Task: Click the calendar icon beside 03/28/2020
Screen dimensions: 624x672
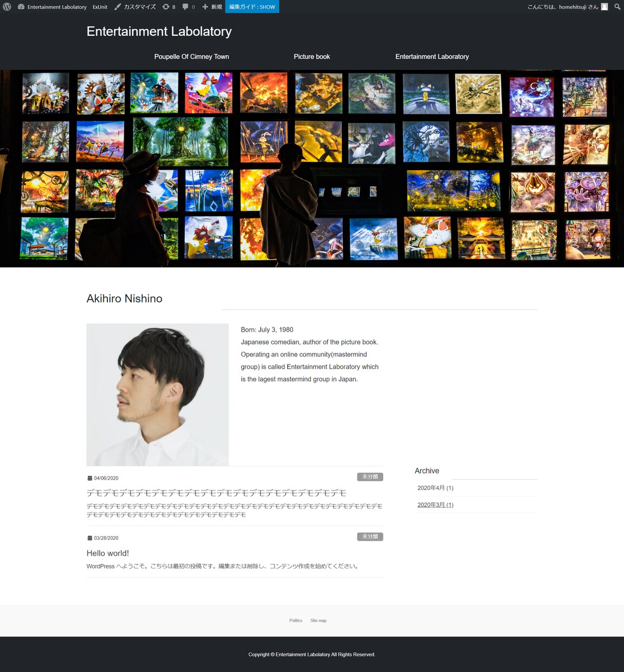Action: 90,538
